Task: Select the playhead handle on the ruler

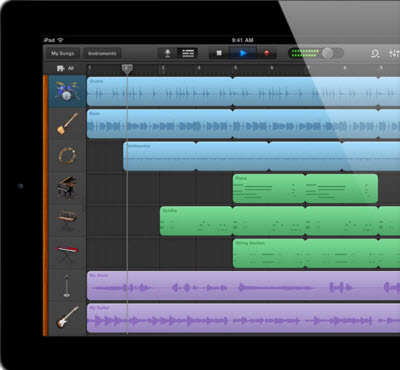Action: (127, 69)
